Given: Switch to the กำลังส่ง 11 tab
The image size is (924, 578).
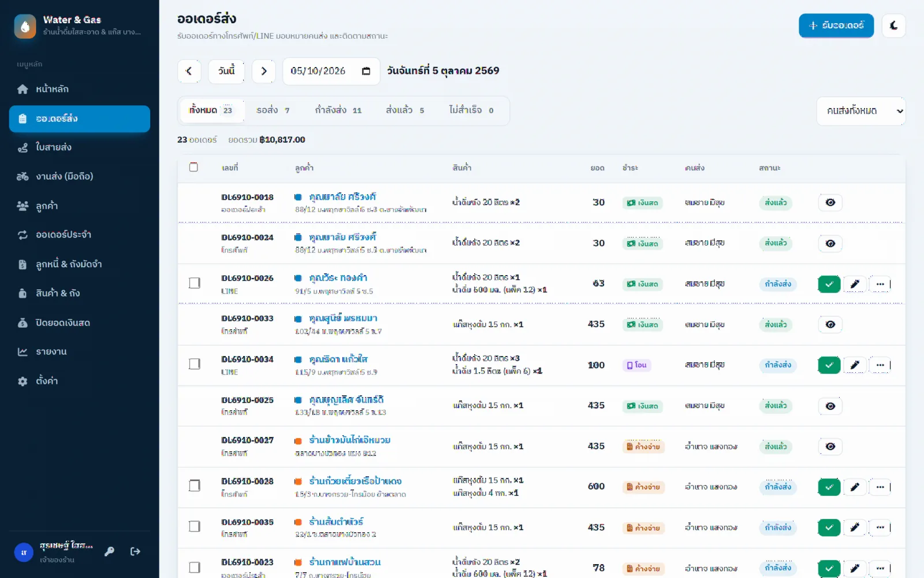Looking at the screenshot, I should (x=338, y=110).
